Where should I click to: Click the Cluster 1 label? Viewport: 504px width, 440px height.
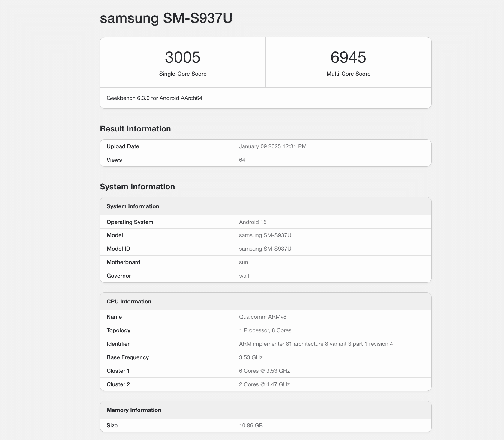(x=118, y=371)
